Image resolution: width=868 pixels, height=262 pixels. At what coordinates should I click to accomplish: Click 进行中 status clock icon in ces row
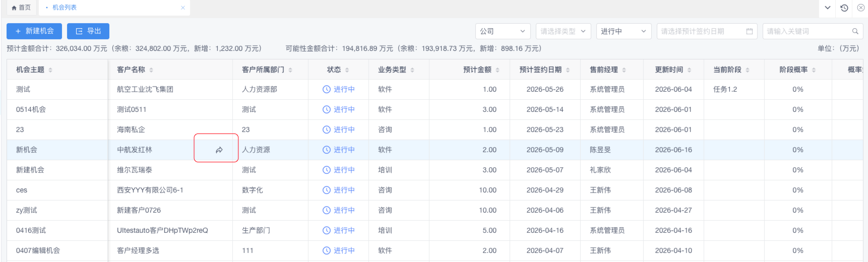coord(327,190)
